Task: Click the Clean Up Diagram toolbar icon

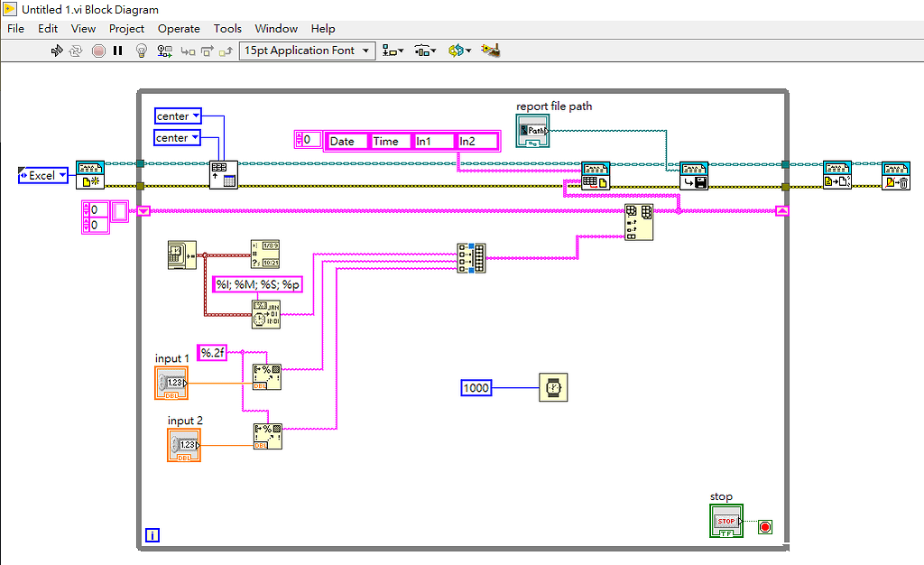Action: (490, 51)
